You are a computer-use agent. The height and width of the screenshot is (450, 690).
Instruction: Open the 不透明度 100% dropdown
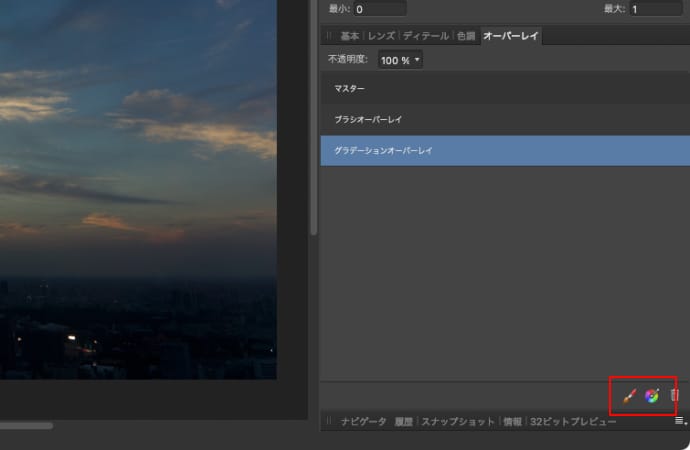click(402, 60)
